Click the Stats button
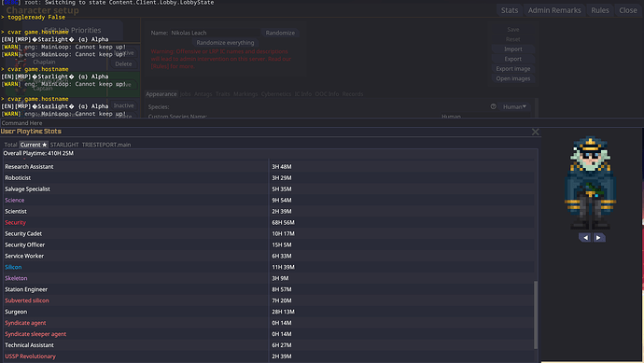This screenshot has width=644, height=363. (x=510, y=10)
